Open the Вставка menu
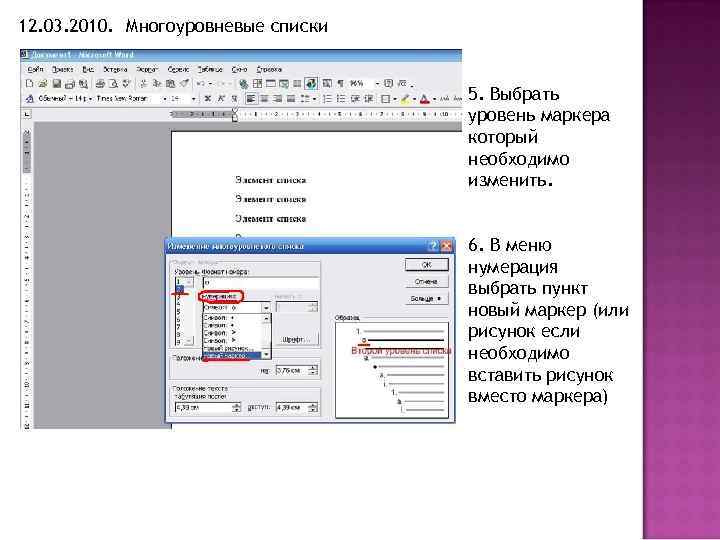The width and height of the screenshot is (720, 540). [115, 70]
